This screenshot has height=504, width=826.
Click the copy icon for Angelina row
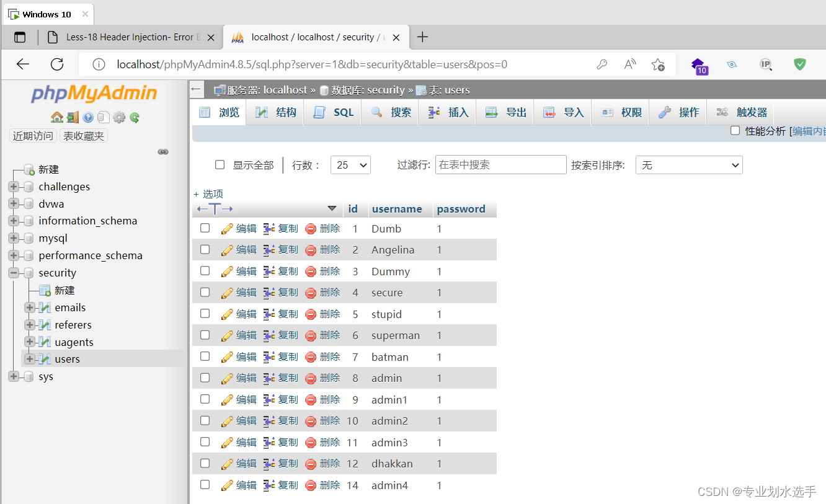(x=269, y=250)
